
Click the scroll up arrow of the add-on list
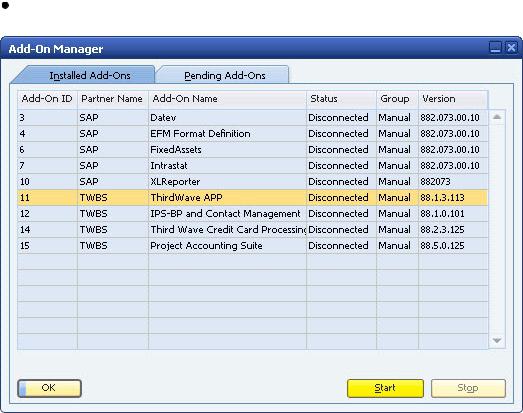pos(497,117)
